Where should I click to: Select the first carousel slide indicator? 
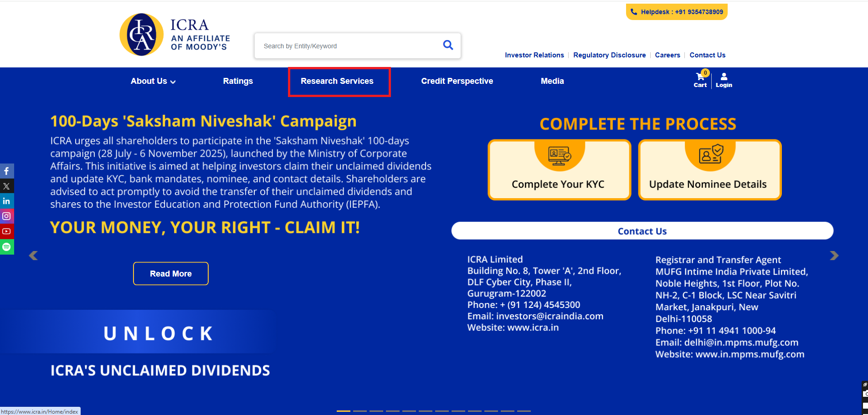(x=344, y=411)
